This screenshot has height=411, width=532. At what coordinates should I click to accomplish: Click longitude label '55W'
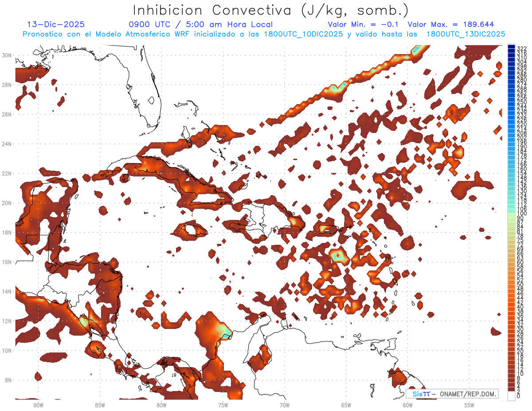(x=469, y=405)
